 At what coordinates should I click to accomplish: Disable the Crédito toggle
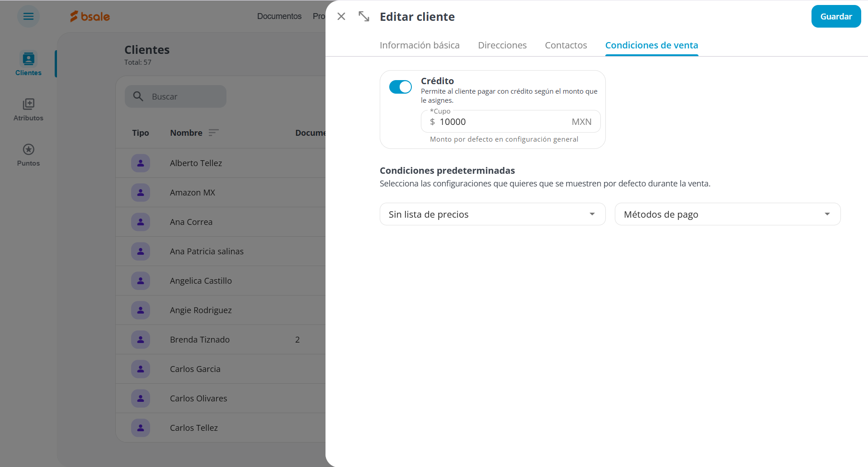[401, 87]
